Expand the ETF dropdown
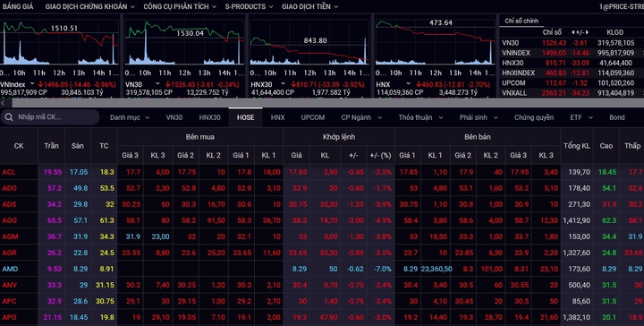The height and width of the screenshot is (326, 644). (x=581, y=117)
